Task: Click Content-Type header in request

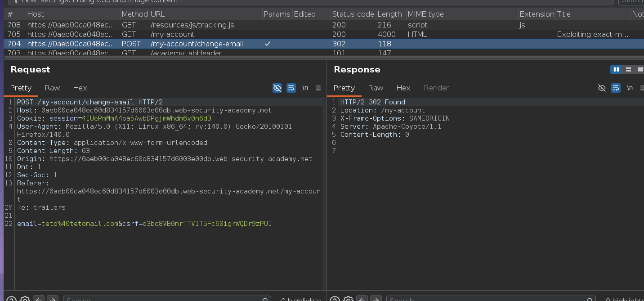Action: [x=112, y=143]
